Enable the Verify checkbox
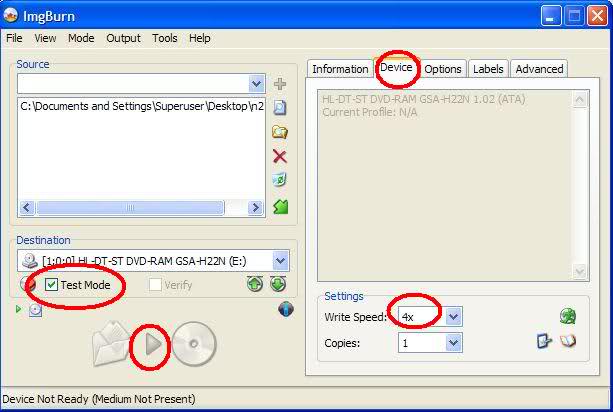613x412 pixels. (155, 285)
